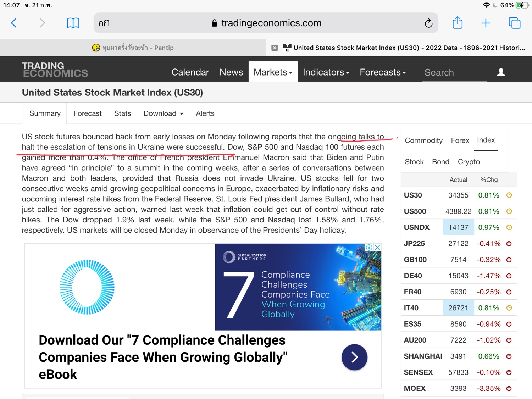Open the Globalization Partners ad image

tap(298, 287)
